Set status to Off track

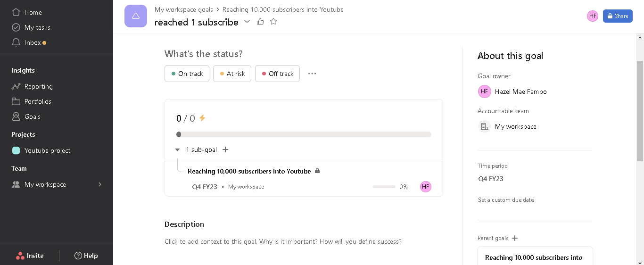click(x=277, y=74)
